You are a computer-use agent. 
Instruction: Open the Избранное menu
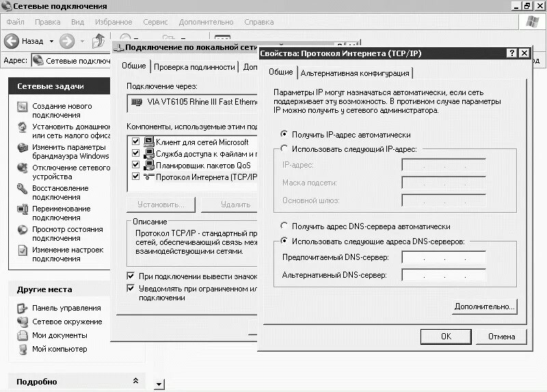click(x=114, y=22)
